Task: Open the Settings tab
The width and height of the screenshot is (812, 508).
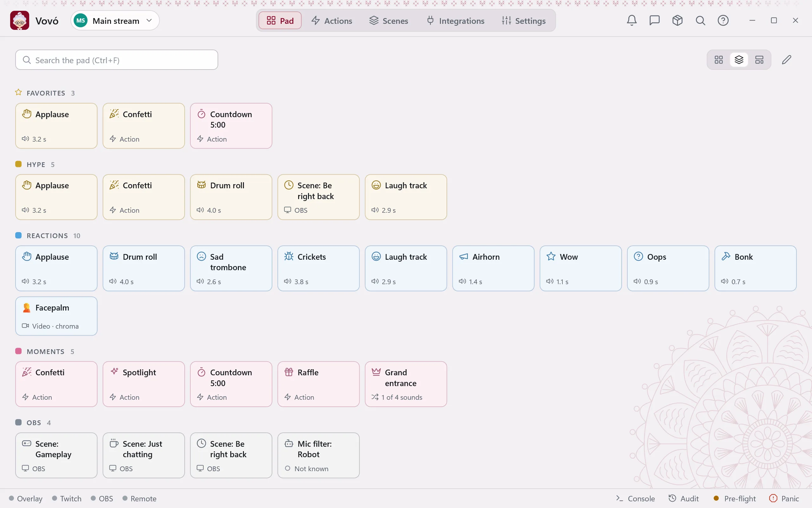Action: [x=524, y=21]
